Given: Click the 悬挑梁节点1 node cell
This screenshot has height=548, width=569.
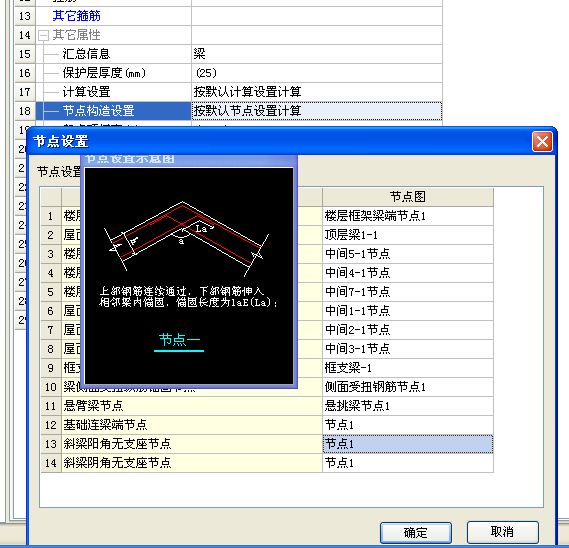Looking at the screenshot, I should point(408,406).
